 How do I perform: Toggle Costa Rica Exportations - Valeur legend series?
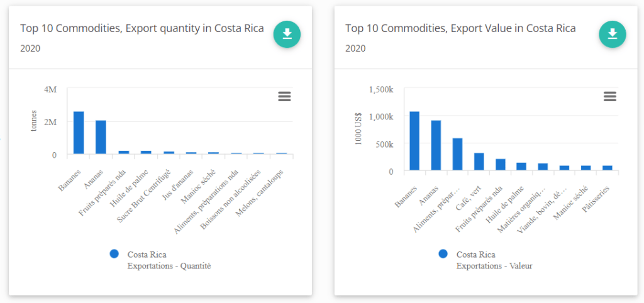pyautogui.click(x=494, y=260)
